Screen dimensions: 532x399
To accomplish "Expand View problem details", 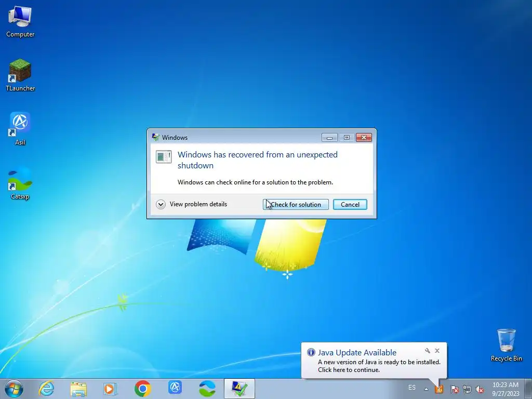I will (x=192, y=204).
